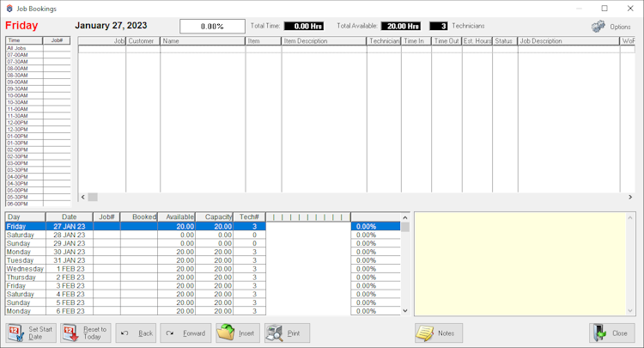Viewport: 644px width, 348px height.
Task: Select the 07-00AM time slot
Action: (x=38, y=55)
